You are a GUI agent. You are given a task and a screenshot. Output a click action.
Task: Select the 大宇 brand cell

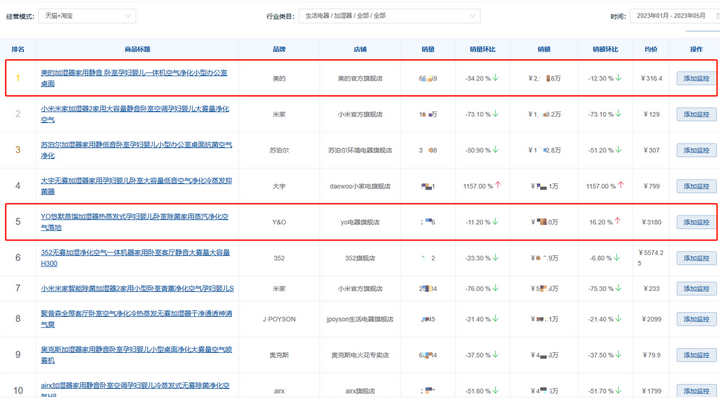(x=279, y=186)
